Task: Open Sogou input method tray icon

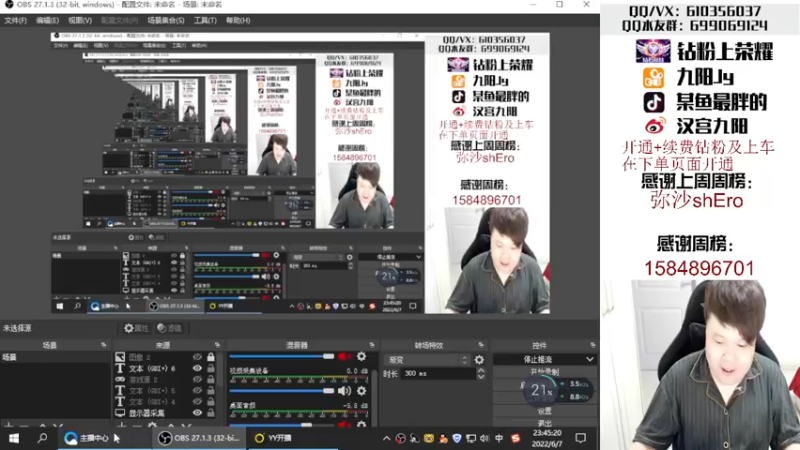Action: coord(515,438)
